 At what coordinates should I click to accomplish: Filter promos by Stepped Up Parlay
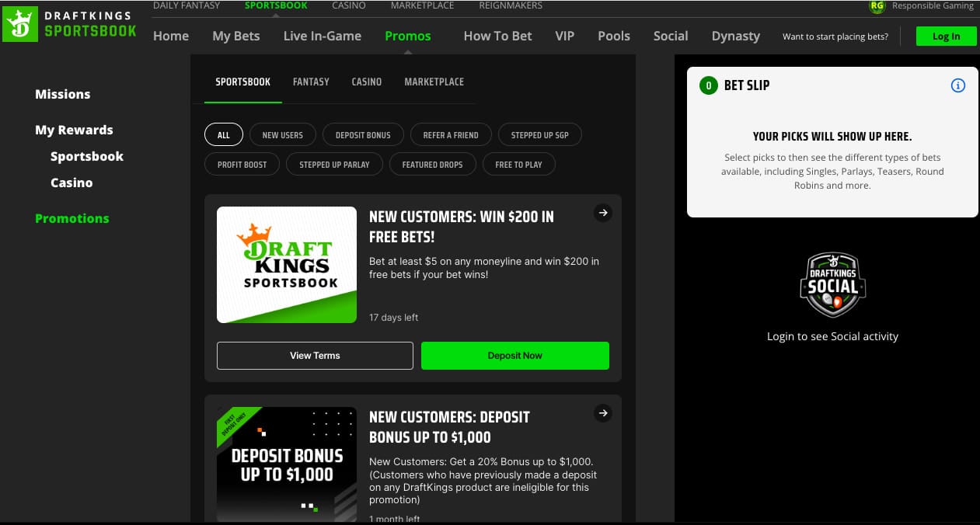point(335,165)
